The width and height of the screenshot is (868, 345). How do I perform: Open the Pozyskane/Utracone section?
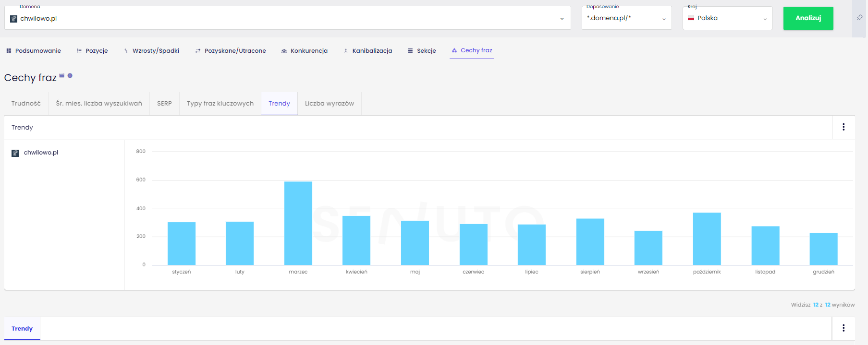pyautogui.click(x=231, y=51)
